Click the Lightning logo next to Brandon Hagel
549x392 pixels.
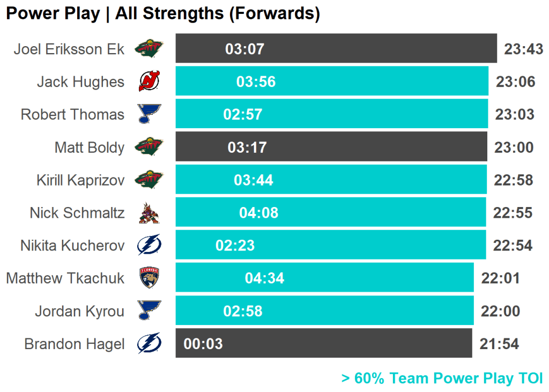(149, 344)
